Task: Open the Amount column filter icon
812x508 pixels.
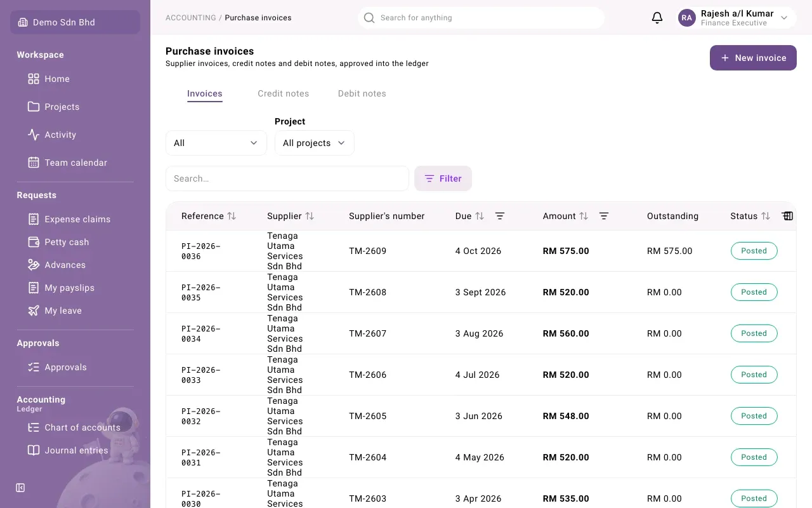Action: click(x=604, y=216)
